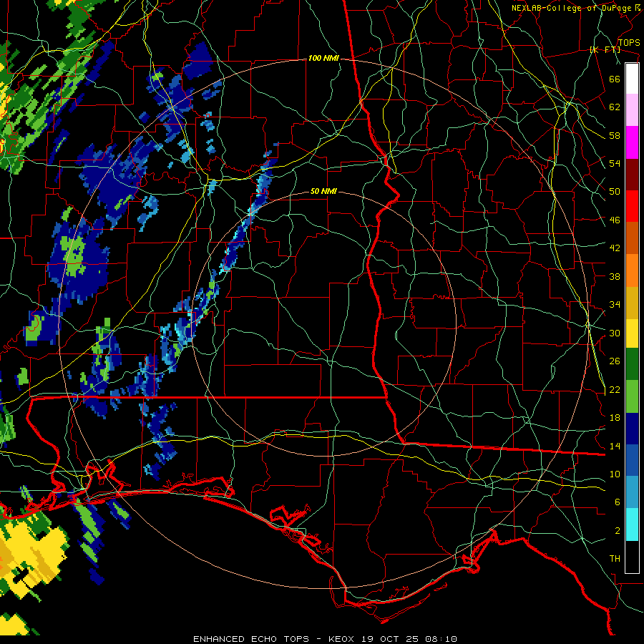Click the legend value 66
Image resolution: width=644 pixels, height=644 pixels.
(615, 79)
